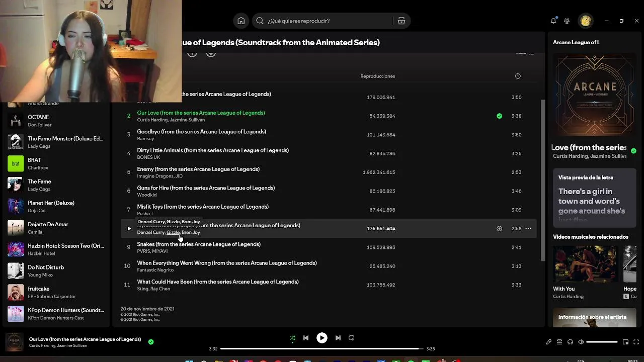Screen dimensions: 644x362
Task: Open Dirty Little Animals track
Action: (x=213, y=150)
